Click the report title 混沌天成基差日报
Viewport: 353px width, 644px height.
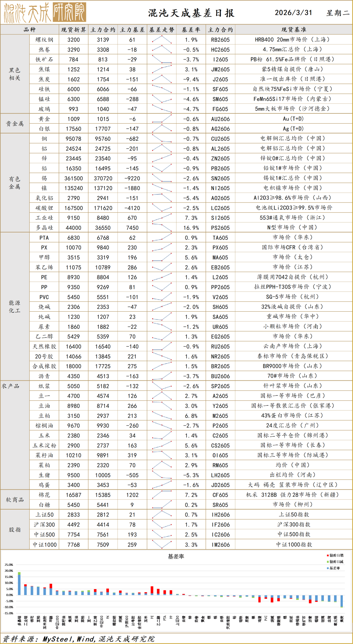coord(191,13)
